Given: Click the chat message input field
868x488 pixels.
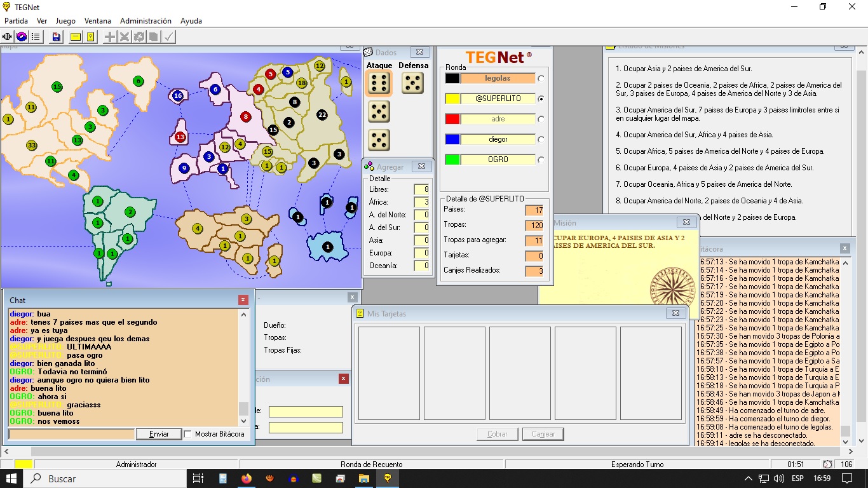Looking at the screenshot, I should click(71, 434).
